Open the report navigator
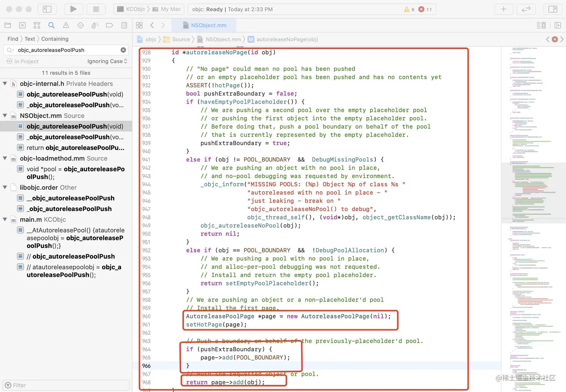The width and height of the screenshot is (566, 392). (x=124, y=25)
